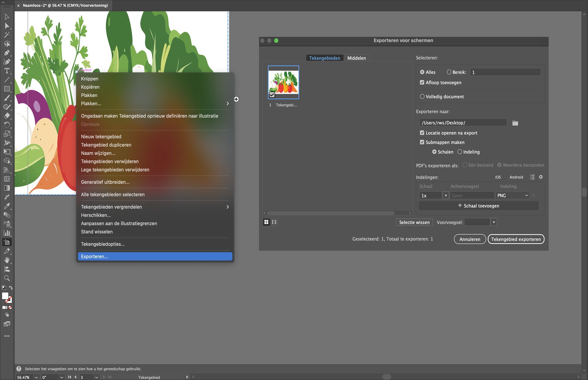Image resolution: width=588 pixels, height=380 pixels.
Task: Click the Tekengebied exporteren button
Action: click(x=516, y=239)
